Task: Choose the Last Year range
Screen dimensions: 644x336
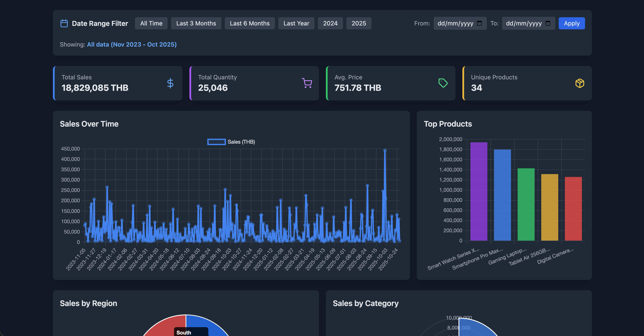Action: (x=296, y=24)
